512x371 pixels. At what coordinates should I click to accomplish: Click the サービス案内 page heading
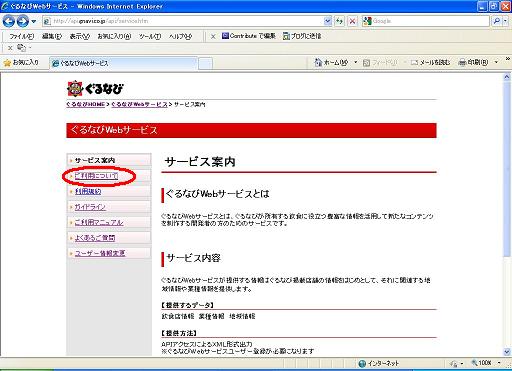[x=200, y=162]
